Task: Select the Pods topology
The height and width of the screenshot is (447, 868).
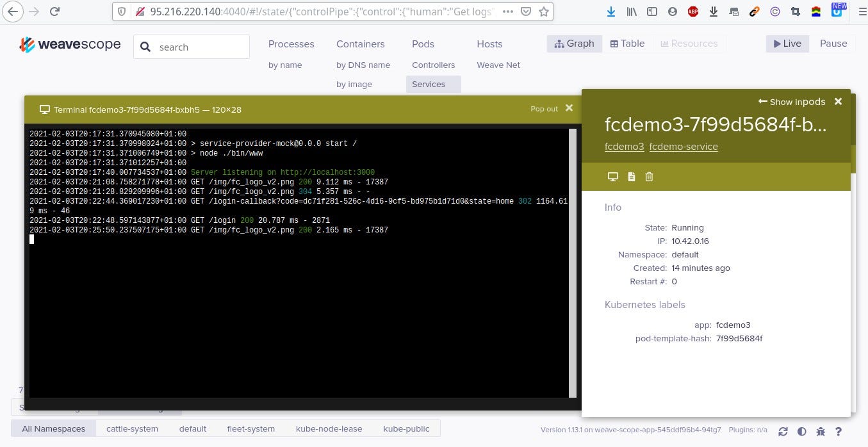Action: coord(423,44)
